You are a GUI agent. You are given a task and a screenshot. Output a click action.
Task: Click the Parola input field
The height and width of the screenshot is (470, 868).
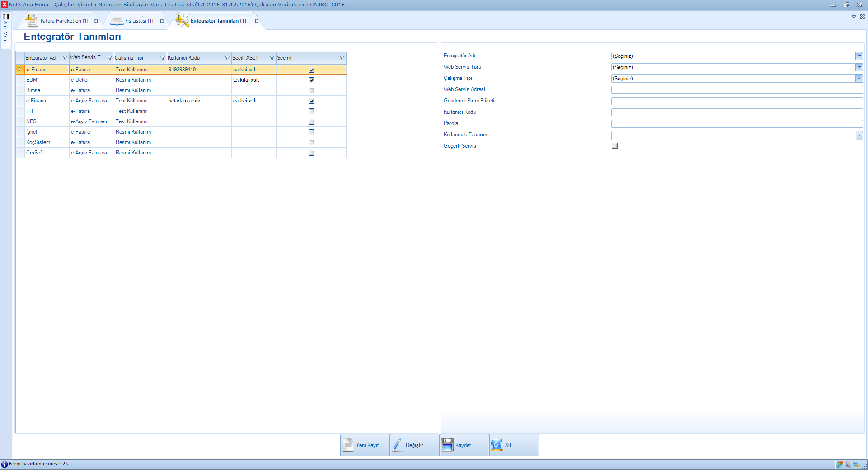click(737, 124)
